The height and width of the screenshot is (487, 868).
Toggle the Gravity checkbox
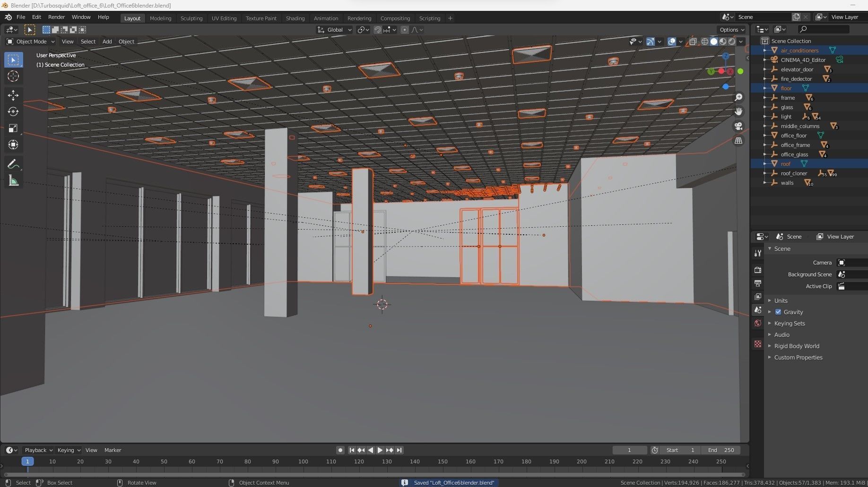click(x=778, y=312)
